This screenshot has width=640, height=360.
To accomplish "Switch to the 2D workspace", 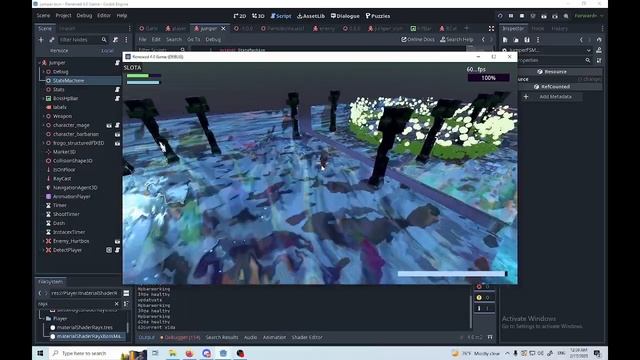I will tap(240, 16).
